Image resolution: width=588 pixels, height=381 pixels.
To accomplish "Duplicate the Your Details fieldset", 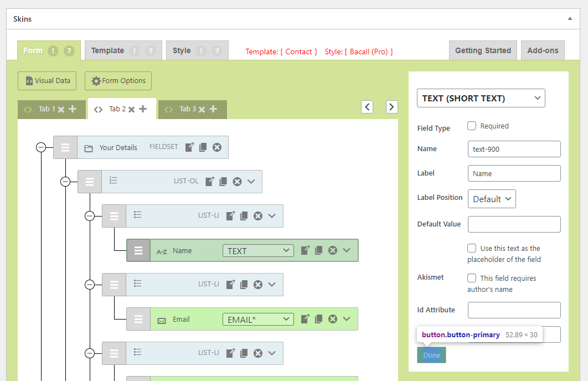I will click(203, 147).
